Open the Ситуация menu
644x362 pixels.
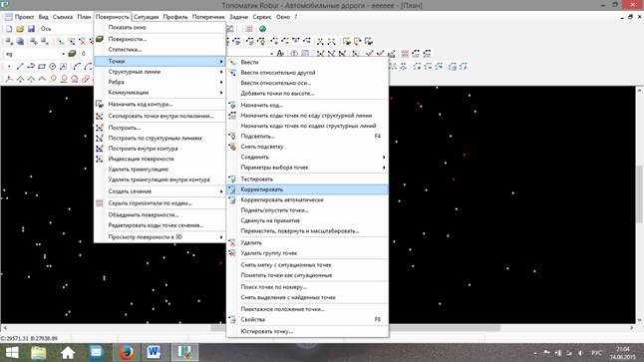pos(146,17)
